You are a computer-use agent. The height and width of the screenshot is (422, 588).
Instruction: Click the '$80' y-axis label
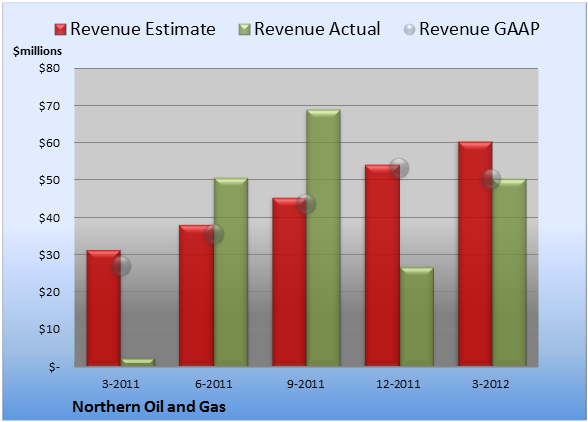(50, 68)
